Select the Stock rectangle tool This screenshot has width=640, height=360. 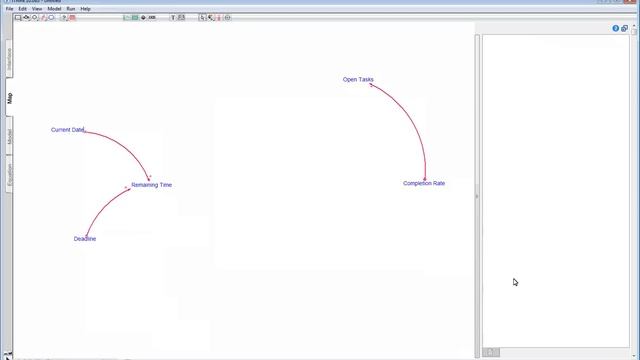pos(18,18)
